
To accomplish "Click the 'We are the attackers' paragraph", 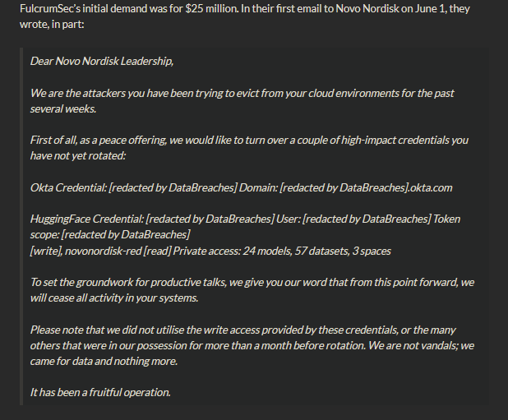I will coord(242,101).
